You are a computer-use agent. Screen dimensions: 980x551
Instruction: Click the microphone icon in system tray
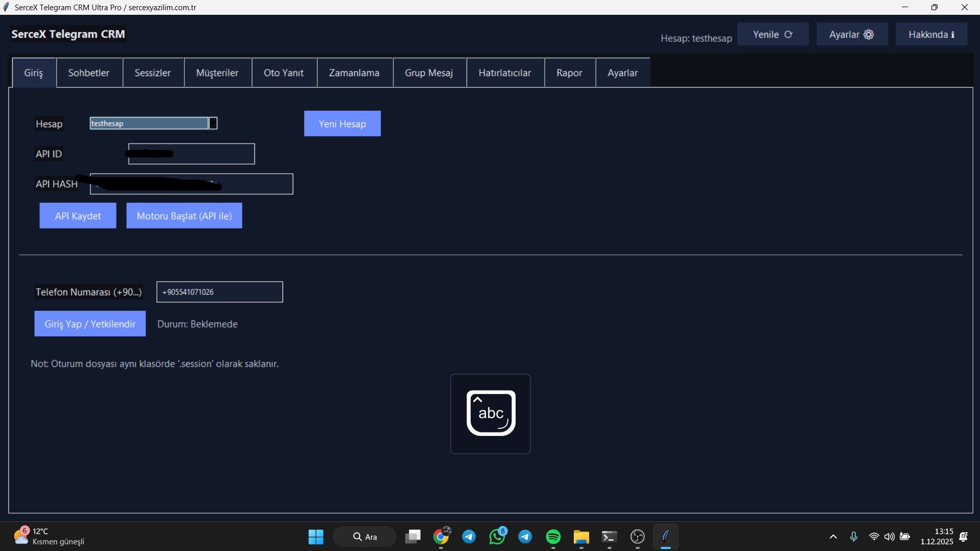(853, 537)
